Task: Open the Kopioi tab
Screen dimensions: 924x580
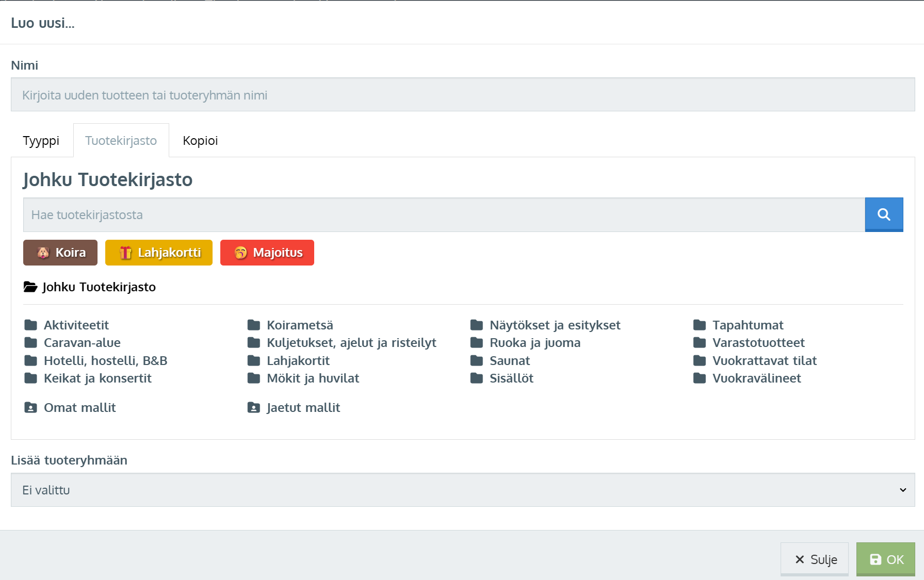Action: point(200,141)
